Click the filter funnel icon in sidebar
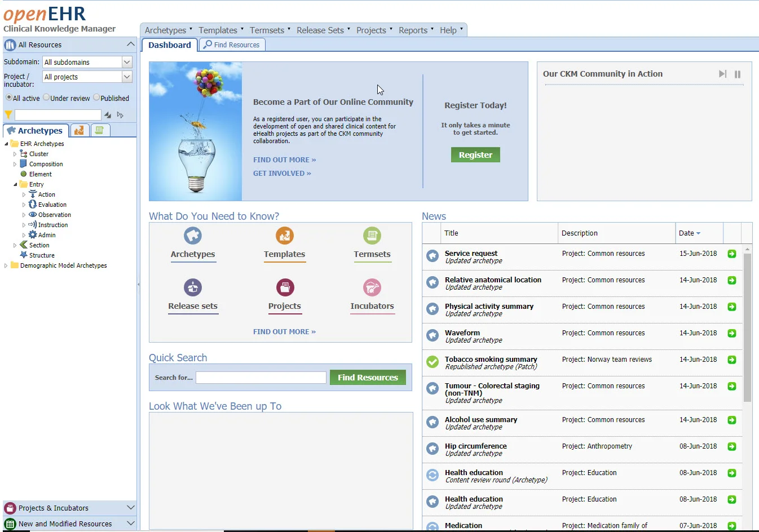Screen dimensions: 759x532 pos(8,115)
